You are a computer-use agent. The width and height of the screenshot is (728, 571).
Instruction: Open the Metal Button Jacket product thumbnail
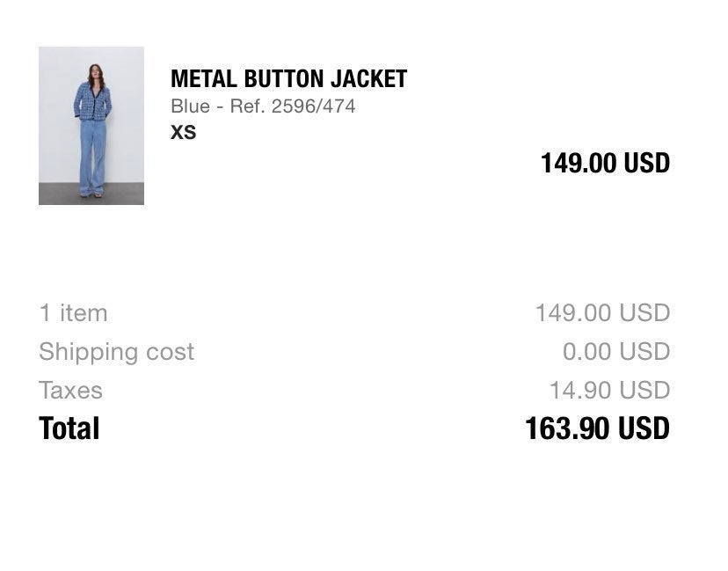(x=91, y=126)
